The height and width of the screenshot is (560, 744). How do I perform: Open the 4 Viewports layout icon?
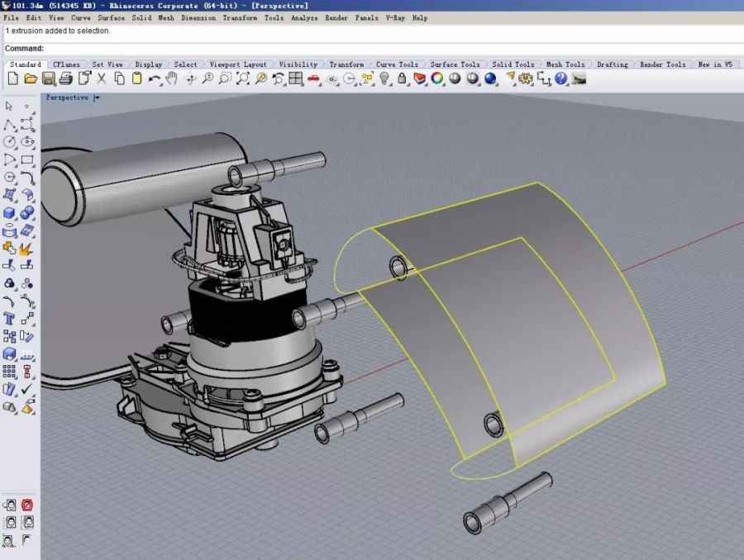point(296,78)
